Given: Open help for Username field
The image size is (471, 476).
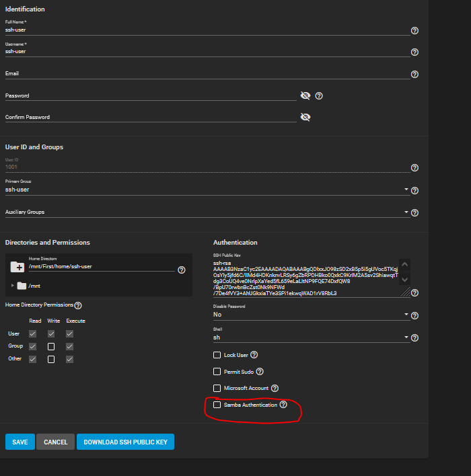Looking at the screenshot, I should (414, 52).
